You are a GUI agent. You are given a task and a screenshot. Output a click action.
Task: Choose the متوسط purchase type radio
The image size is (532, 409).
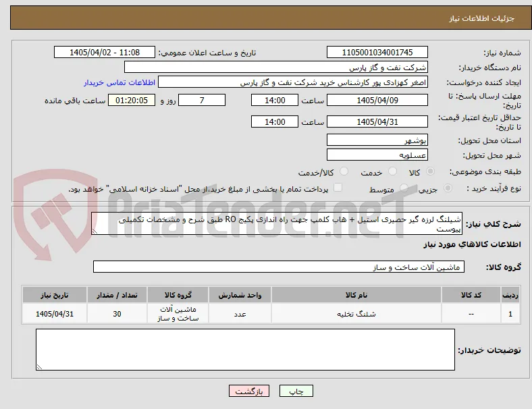[404, 188]
